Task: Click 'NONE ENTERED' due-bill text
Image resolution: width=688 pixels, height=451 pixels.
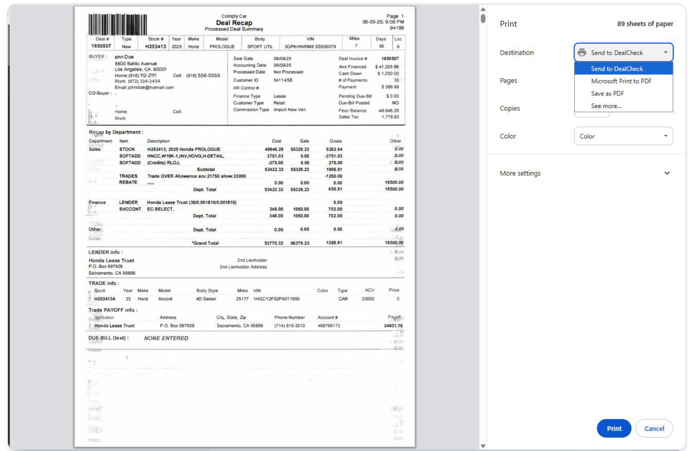Action: tap(166, 338)
